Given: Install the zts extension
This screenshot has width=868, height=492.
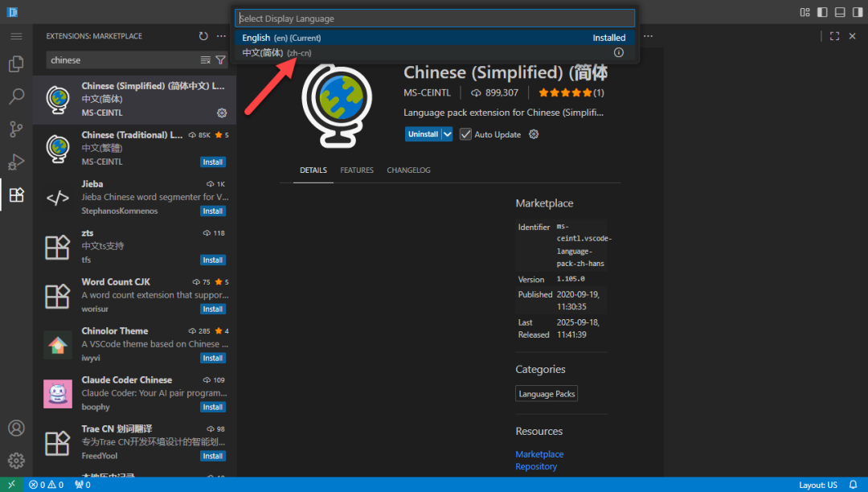Looking at the screenshot, I should point(212,260).
